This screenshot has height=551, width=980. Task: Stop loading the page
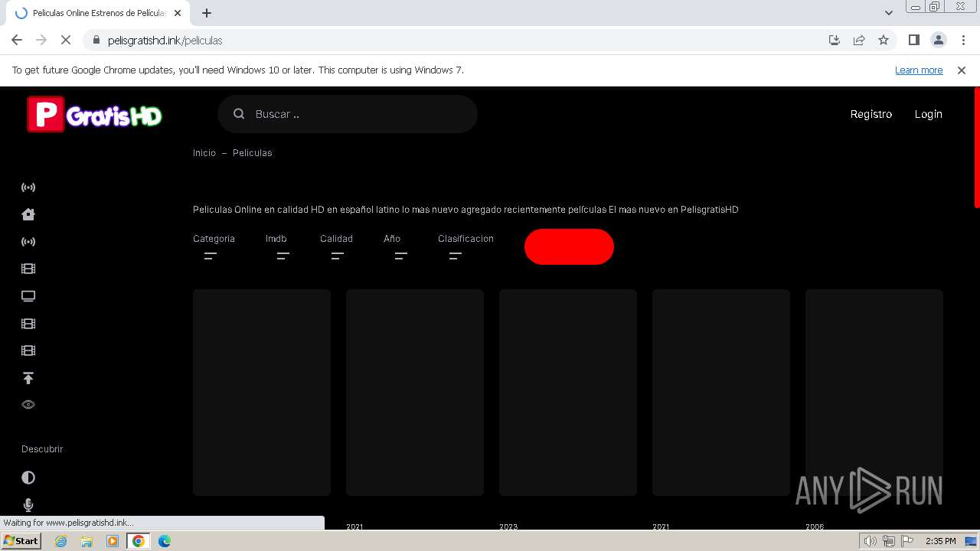(x=66, y=41)
